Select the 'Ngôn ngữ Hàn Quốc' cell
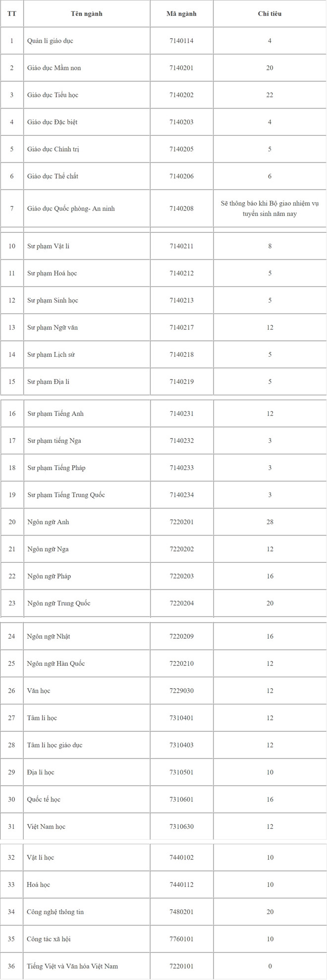Screen dimensions: 327x980 [x=87, y=663]
